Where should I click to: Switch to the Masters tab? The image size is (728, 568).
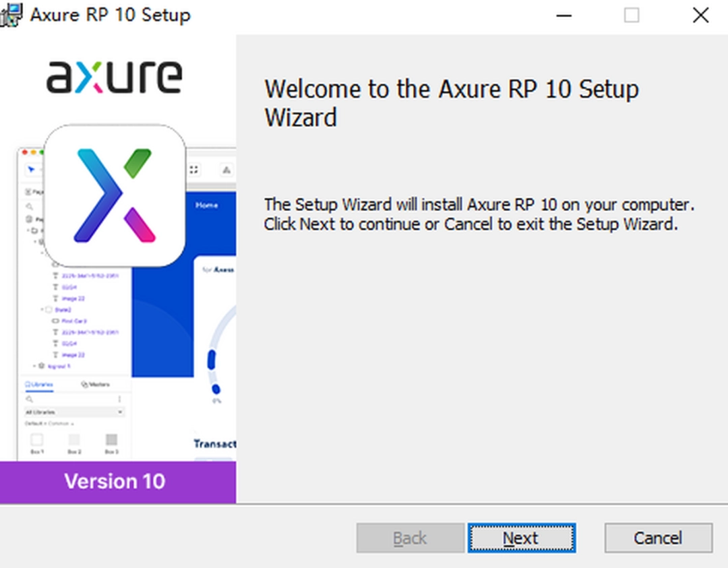(96, 385)
